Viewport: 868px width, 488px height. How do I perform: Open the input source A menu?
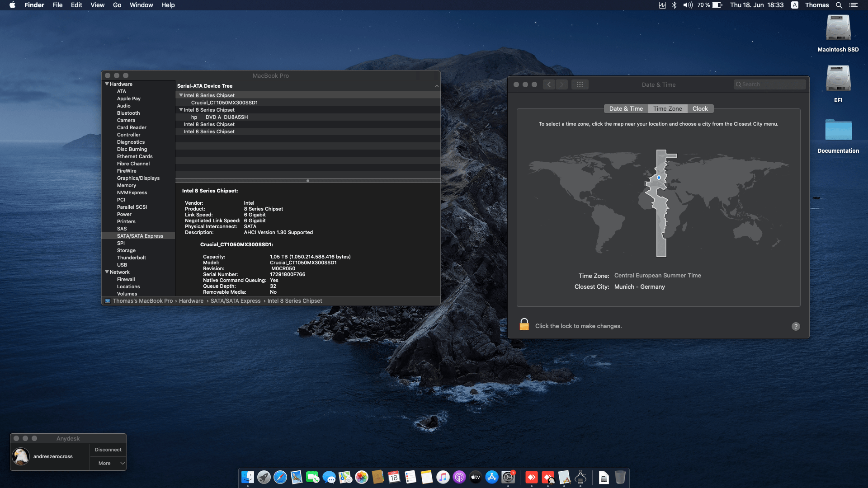tap(794, 5)
